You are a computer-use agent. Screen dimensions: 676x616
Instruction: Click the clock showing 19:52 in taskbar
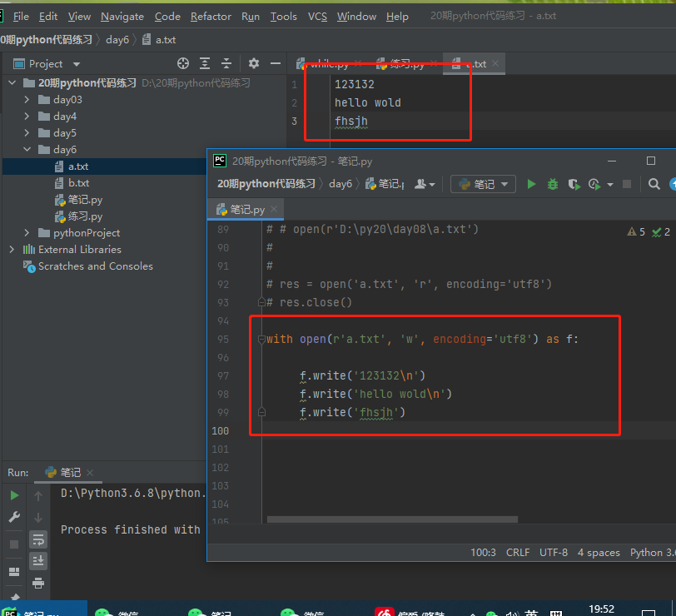(x=601, y=609)
